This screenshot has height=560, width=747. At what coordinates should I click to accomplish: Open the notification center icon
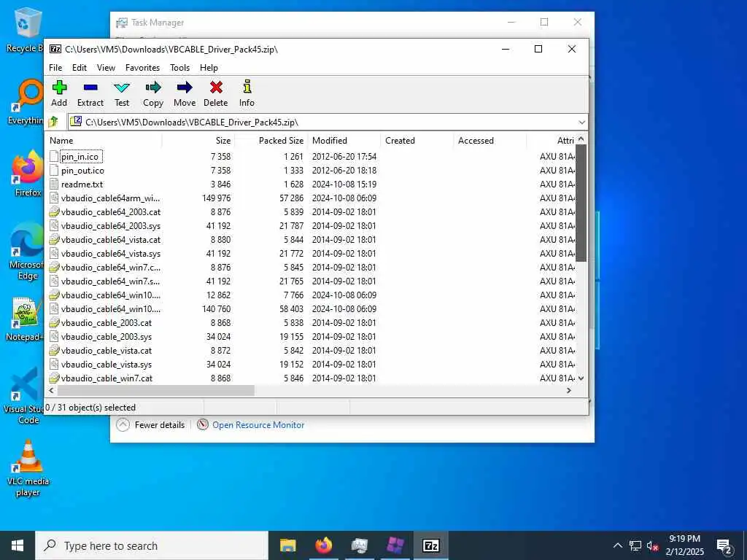pos(724,545)
